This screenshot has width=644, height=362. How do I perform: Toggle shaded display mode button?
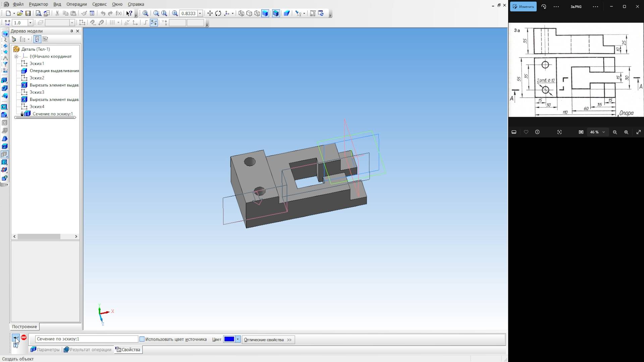[265, 13]
